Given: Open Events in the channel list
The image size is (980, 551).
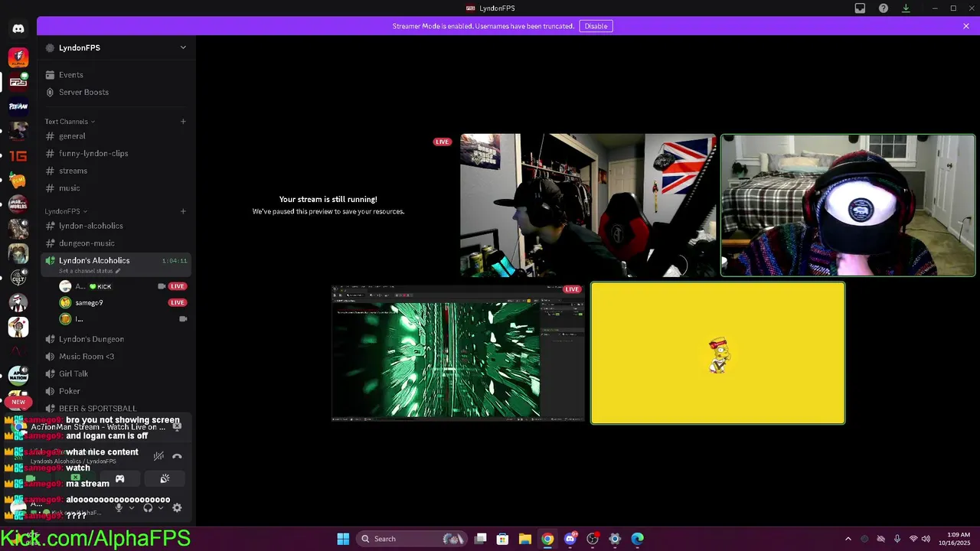Looking at the screenshot, I should coord(116,75).
